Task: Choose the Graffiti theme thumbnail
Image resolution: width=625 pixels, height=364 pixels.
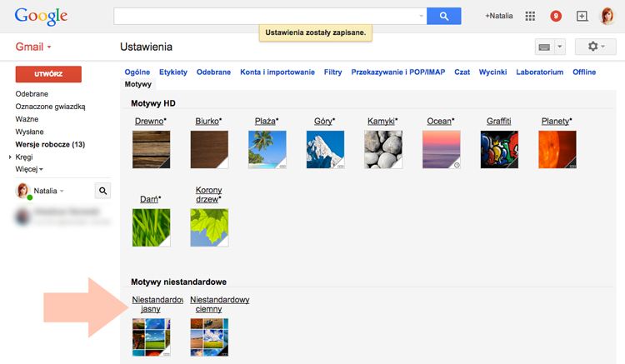Action: (x=499, y=149)
